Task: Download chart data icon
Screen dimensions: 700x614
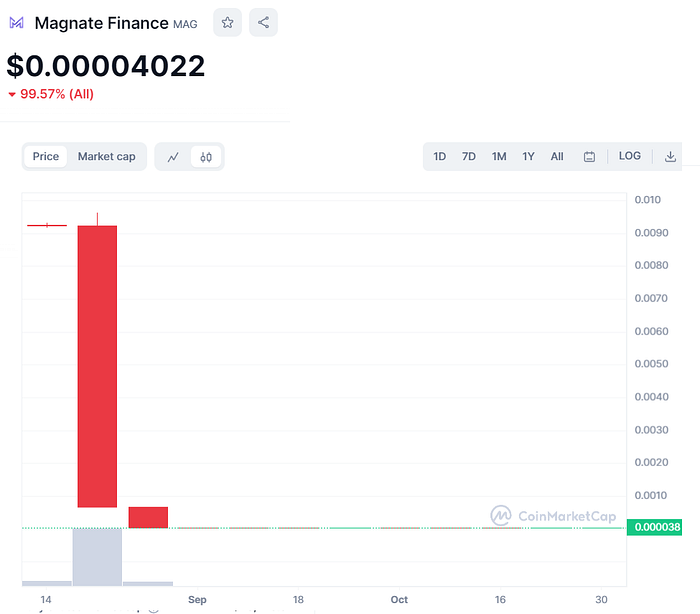Action: [670, 157]
